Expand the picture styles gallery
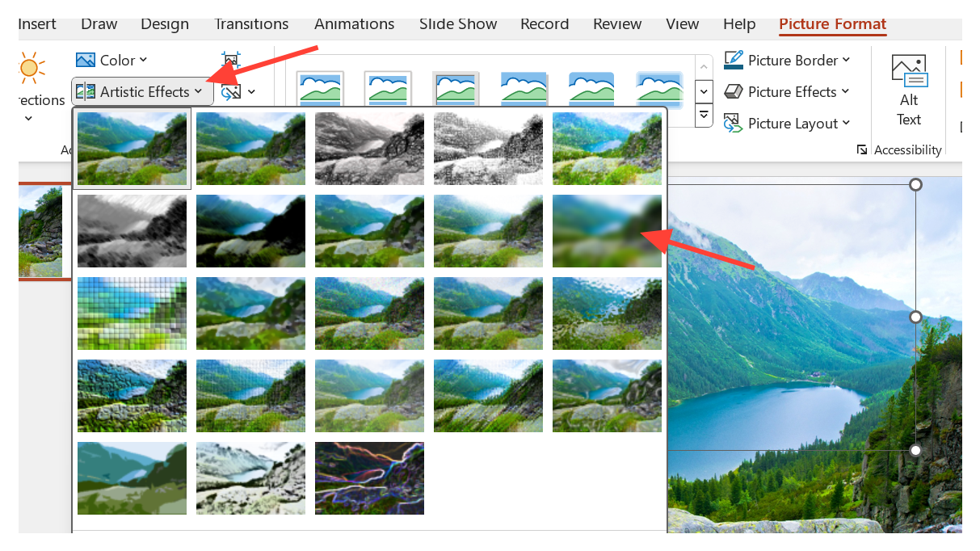Image resolution: width=980 pixels, height=551 pixels. pos(705,116)
